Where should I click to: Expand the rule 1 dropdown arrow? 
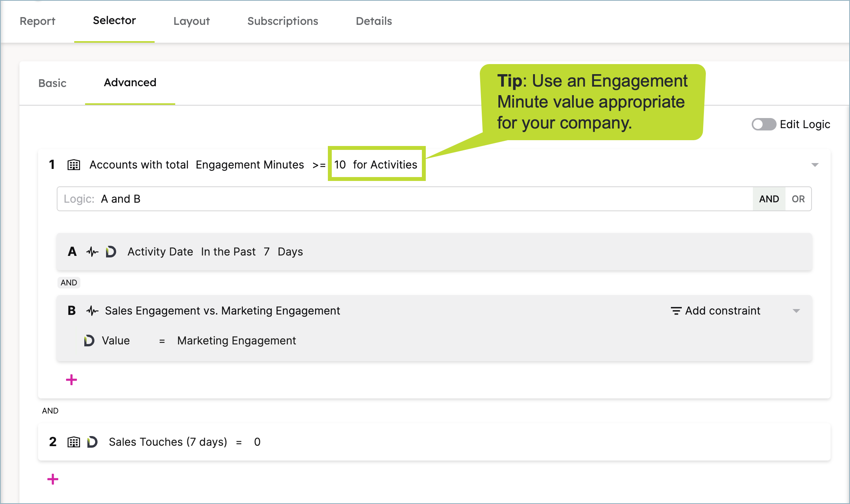[815, 165]
